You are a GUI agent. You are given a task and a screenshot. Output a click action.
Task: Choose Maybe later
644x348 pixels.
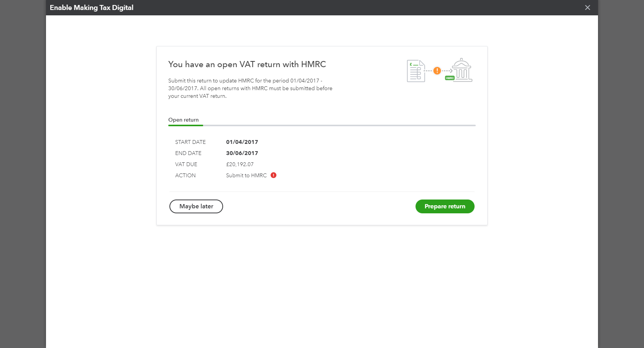click(196, 206)
